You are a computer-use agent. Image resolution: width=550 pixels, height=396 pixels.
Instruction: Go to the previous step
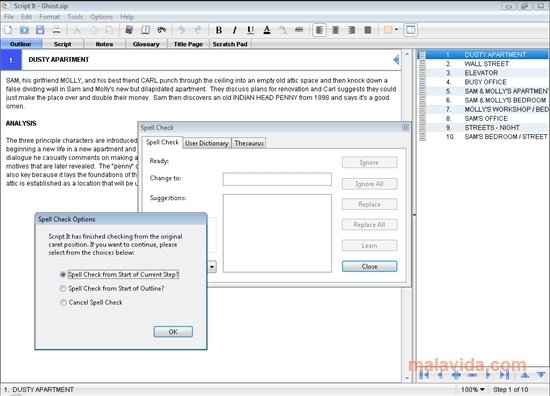point(440,375)
